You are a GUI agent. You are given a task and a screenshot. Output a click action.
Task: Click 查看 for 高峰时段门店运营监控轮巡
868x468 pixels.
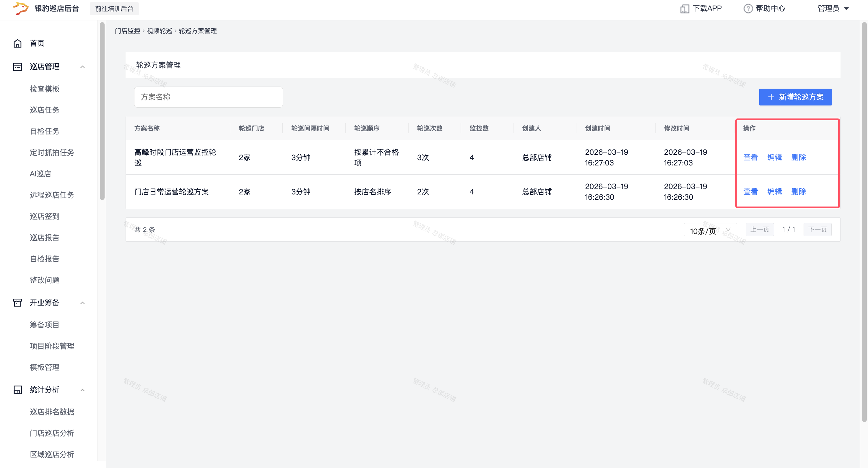750,157
